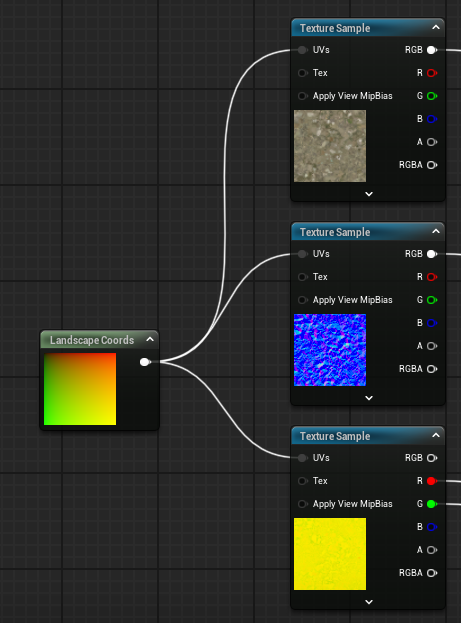Screen dimensions: 461x623
Task: Click filled red R pin of bottom Texture Sample
Action: coord(432,481)
